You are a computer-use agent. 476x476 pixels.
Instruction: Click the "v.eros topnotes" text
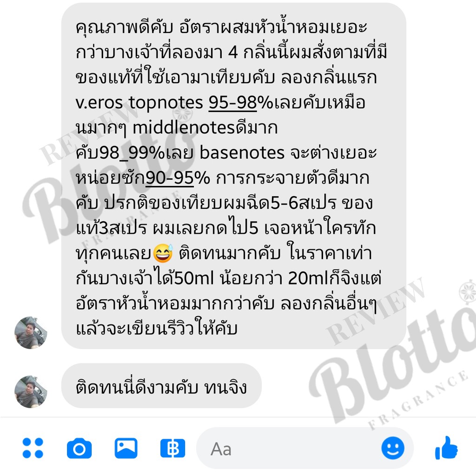[x=139, y=103]
